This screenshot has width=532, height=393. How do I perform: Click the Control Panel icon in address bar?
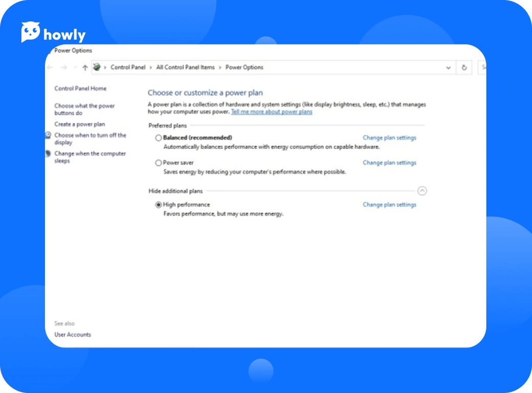click(x=97, y=67)
